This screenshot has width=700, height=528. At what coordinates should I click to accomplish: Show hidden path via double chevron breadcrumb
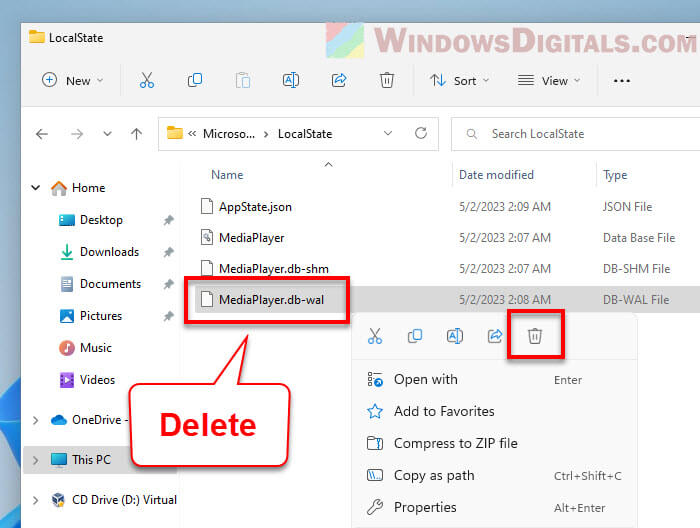[192, 133]
